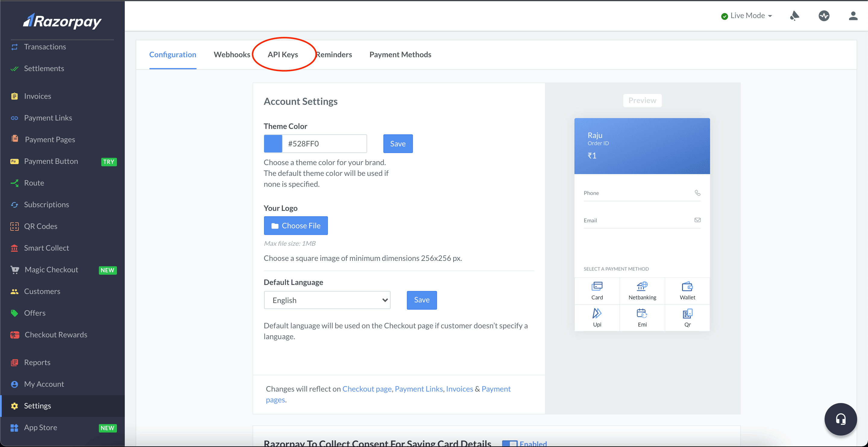Click the theme color hex input field
This screenshot has width=868, height=447.
[x=324, y=143]
